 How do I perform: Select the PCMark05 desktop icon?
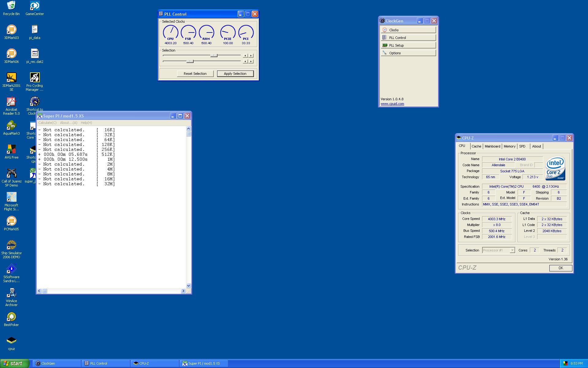click(x=11, y=224)
